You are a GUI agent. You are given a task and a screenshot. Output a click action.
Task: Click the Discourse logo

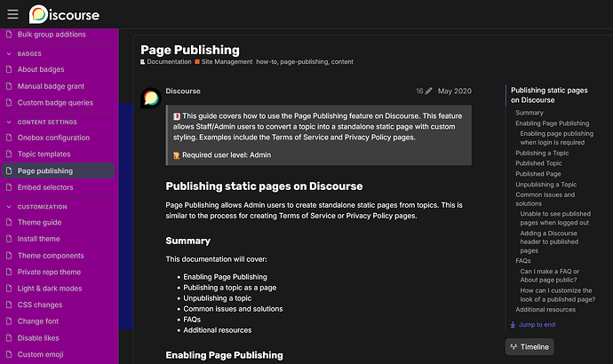click(64, 14)
